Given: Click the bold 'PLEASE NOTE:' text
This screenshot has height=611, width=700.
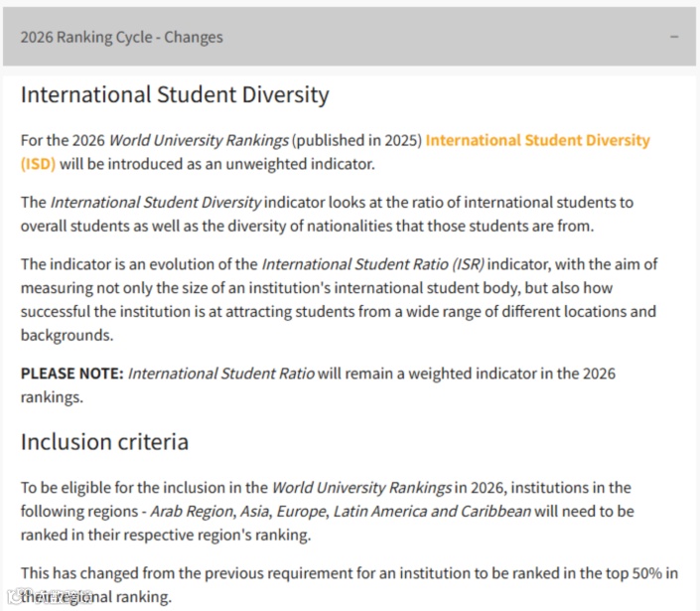Looking at the screenshot, I should (71, 374).
